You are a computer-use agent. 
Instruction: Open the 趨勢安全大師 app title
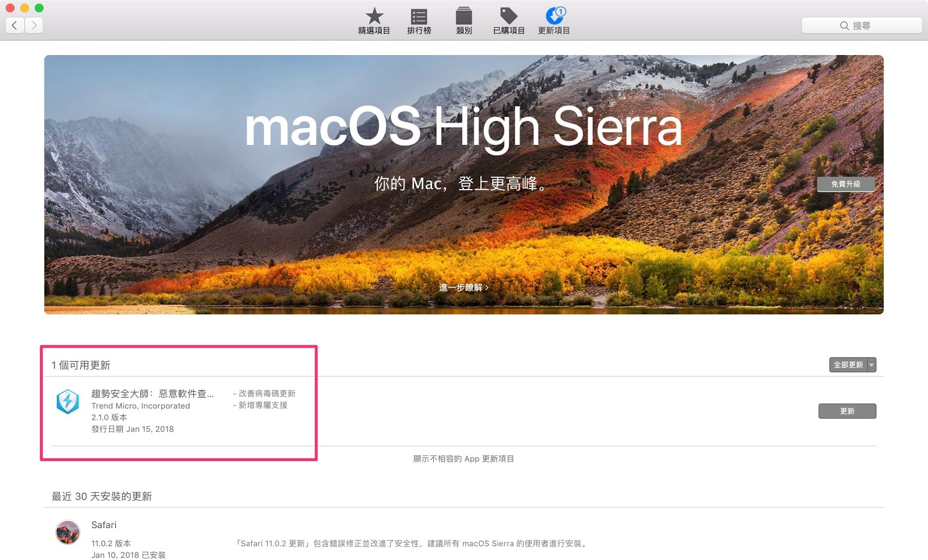[x=153, y=394]
